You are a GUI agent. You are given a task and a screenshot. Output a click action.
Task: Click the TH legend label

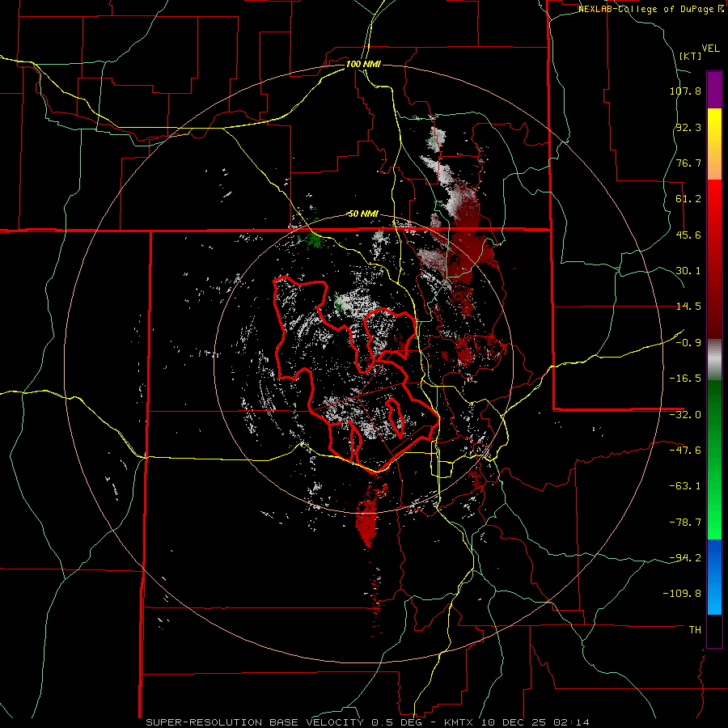point(695,630)
